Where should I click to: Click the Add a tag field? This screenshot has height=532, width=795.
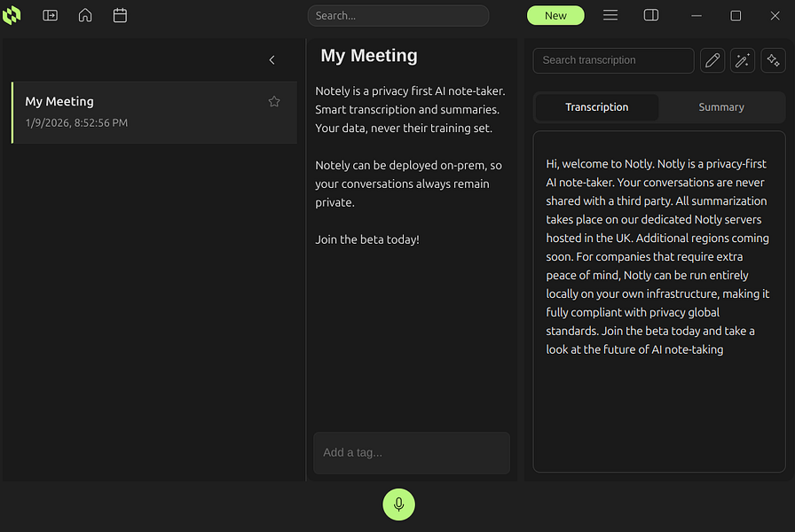coord(412,453)
